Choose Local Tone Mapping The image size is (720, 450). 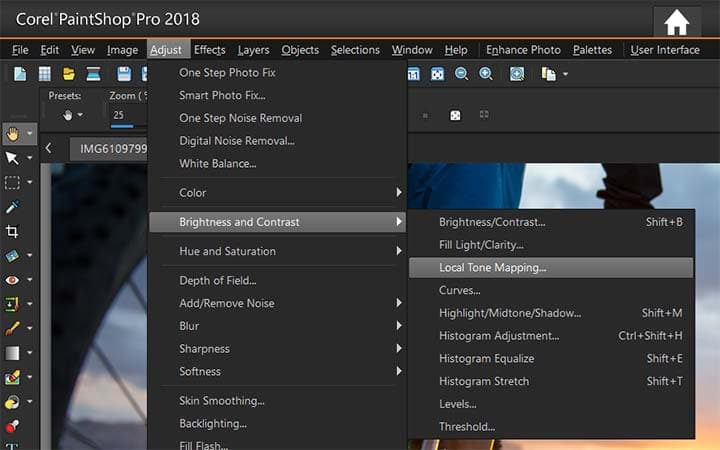(x=551, y=268)
